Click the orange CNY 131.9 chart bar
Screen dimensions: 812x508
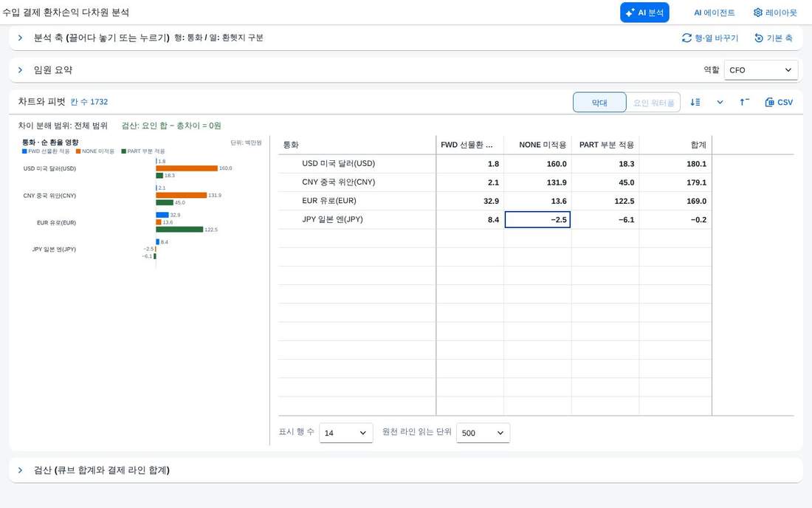182,195
